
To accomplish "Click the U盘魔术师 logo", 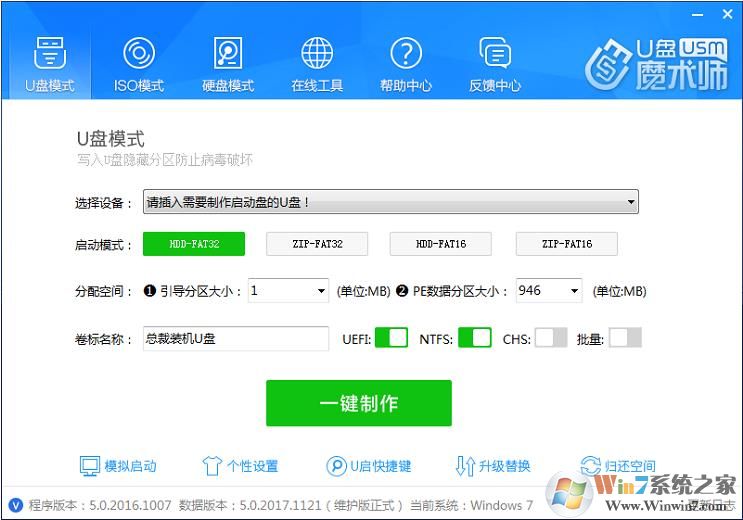I will pyautogui.click(x=656, y=64).
